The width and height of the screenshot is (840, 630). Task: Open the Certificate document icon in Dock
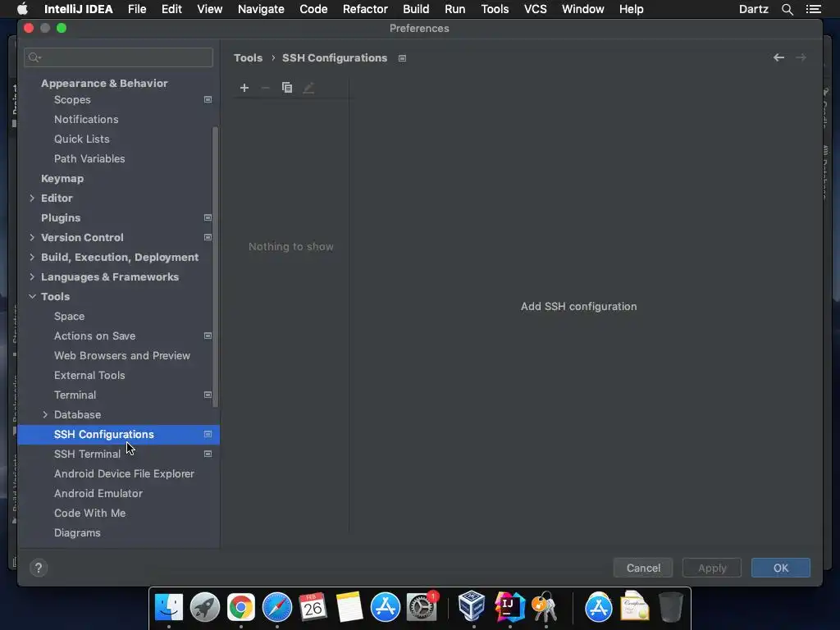pyautogui.click(x=634, y=607)
